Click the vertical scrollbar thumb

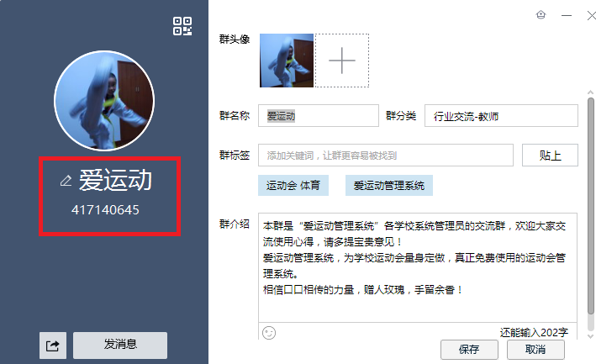[591, 206]
